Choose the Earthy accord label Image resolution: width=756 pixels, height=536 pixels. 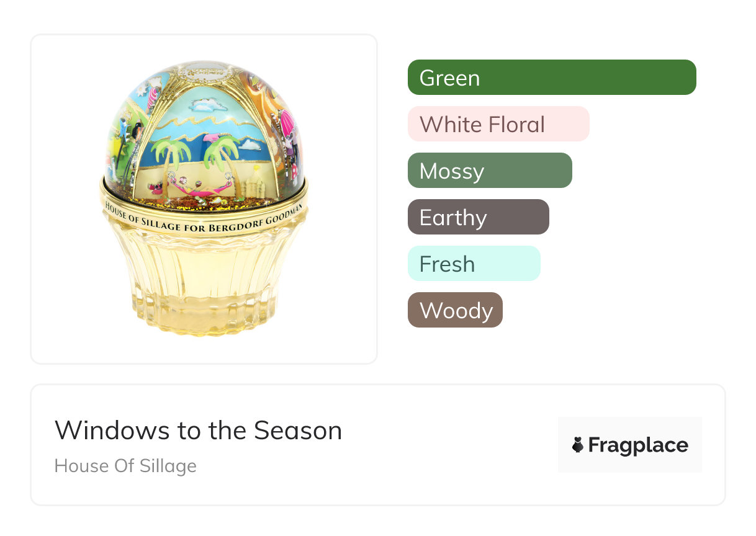coord(478,217)
